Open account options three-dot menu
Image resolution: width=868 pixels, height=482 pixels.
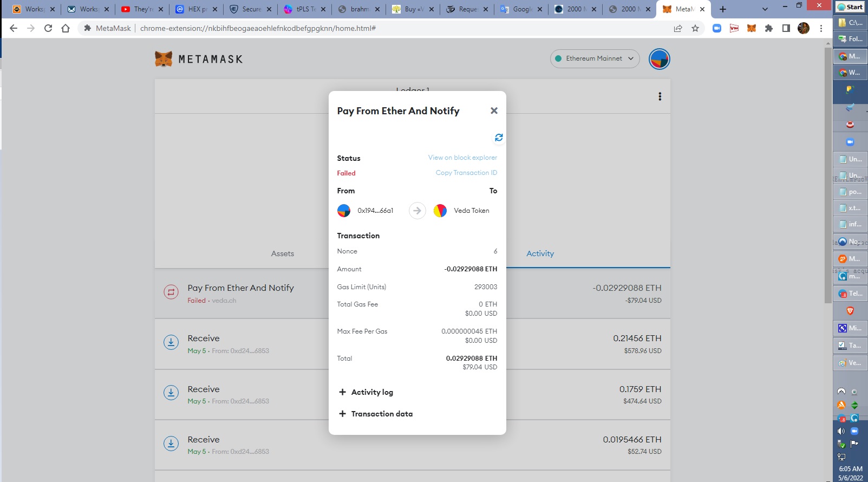(x=660, y=96)
